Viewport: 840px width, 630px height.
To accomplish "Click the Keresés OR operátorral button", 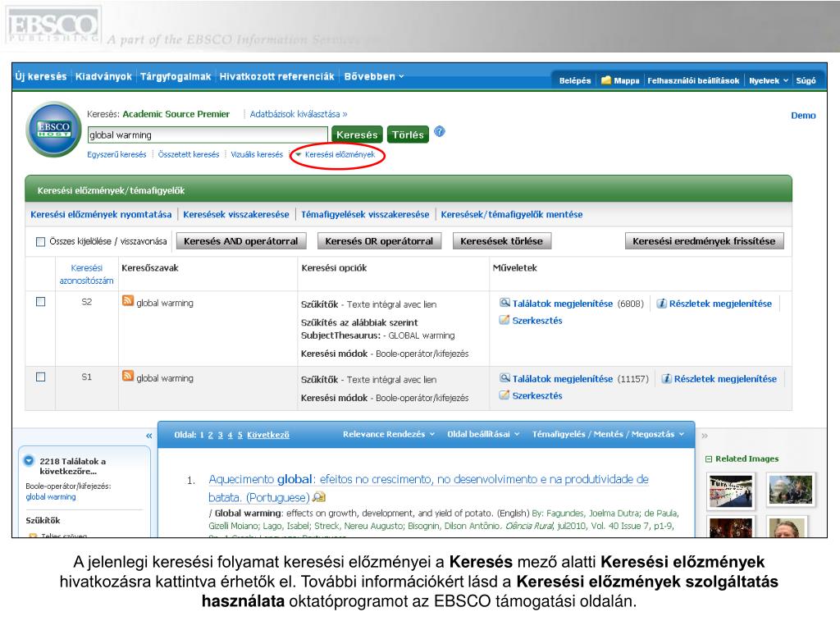I will pos(379,241).
